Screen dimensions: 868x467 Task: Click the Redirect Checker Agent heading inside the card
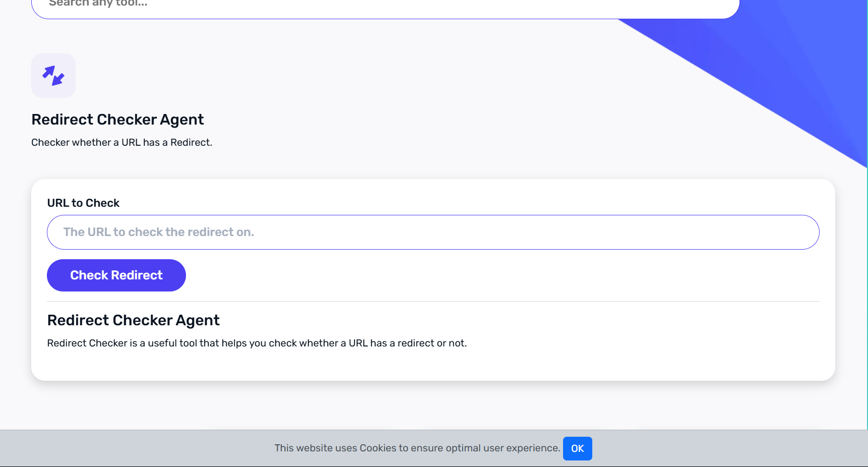(133, 320)
